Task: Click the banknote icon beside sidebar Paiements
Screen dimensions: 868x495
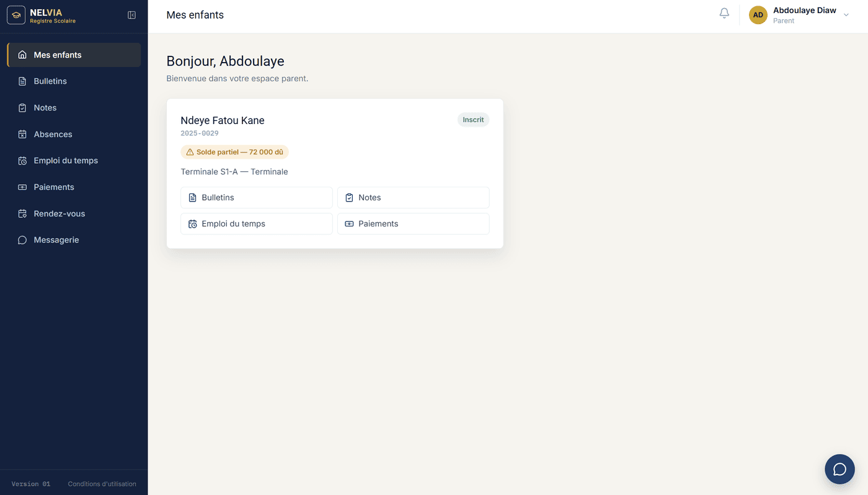Action: point(22,187)
